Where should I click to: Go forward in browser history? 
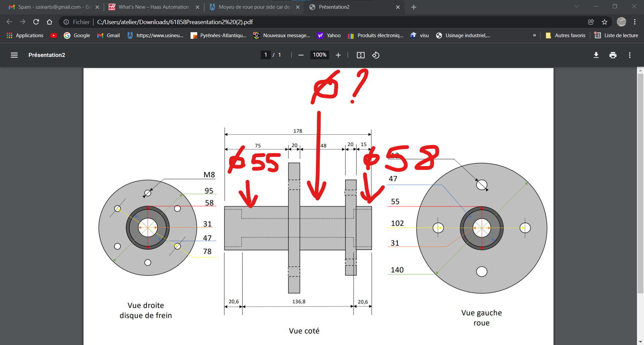pyautogui.click(x=22, y=22)
